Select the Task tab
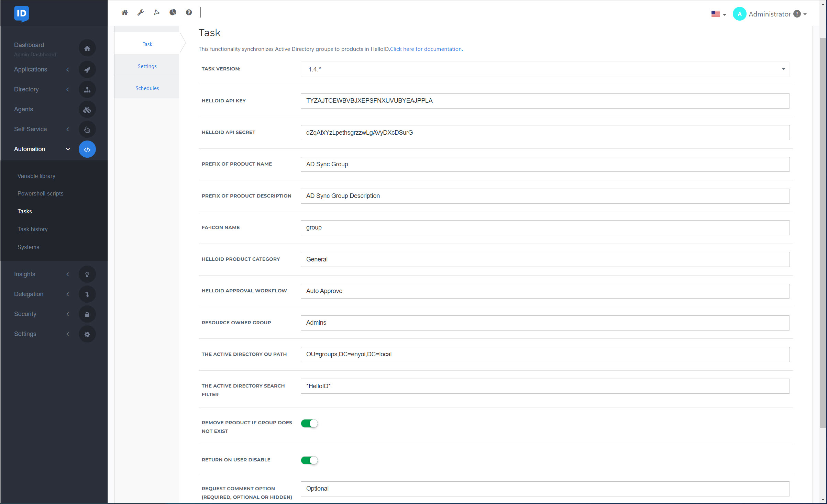Screen dimensions: 827x504 click(147, 44)
